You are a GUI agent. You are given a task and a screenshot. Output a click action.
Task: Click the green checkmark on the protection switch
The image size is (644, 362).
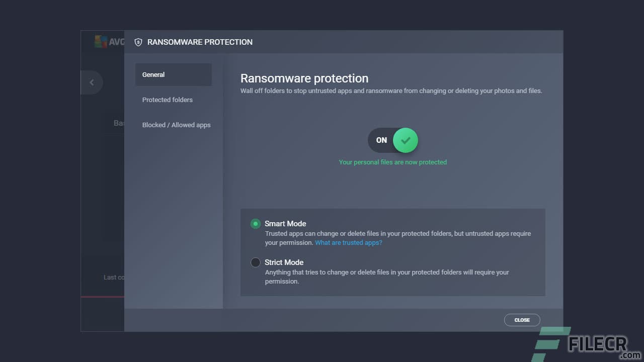(x=406, y=140)
